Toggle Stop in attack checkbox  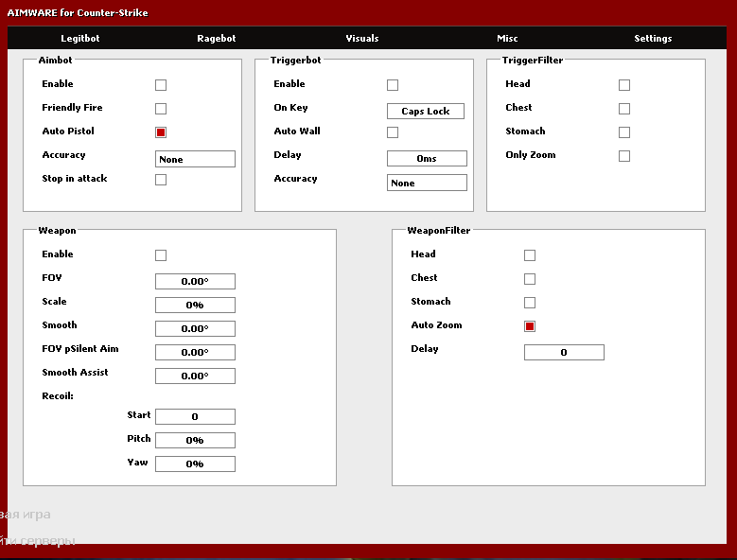(x=161, y=180)
